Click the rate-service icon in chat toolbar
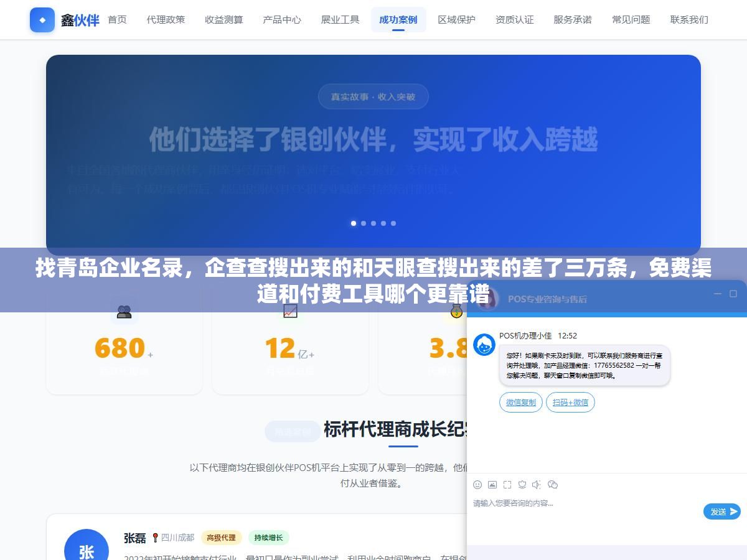The height and width of the screenshot is (560, 747). [522, 485]
